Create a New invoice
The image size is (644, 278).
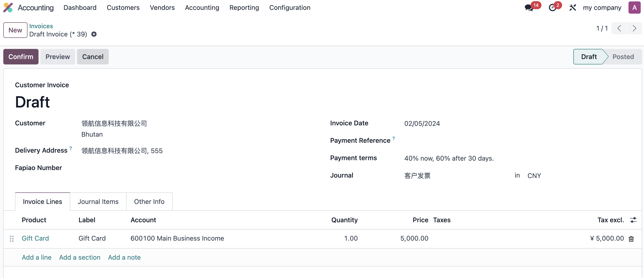coord(15,30)
